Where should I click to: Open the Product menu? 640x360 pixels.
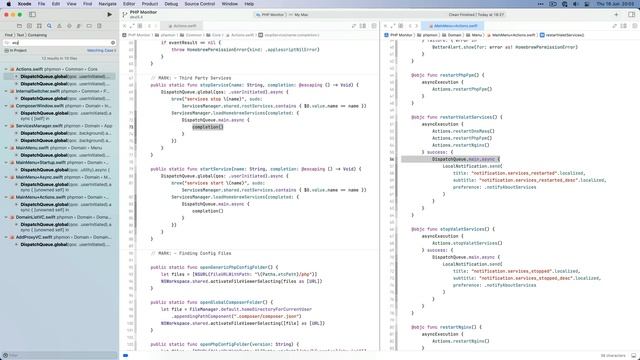(150, 4)
